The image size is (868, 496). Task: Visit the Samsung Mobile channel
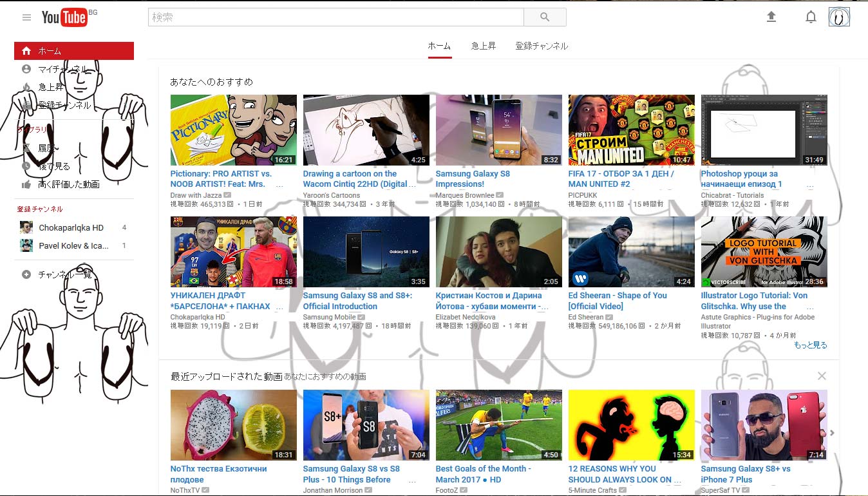coord(329,317)
